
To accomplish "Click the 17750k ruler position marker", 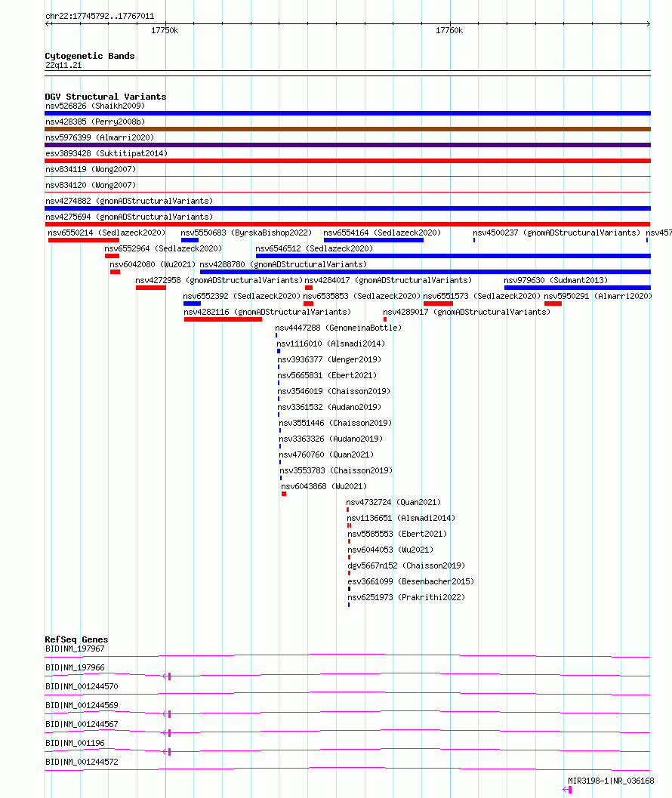I will point(165,30).
